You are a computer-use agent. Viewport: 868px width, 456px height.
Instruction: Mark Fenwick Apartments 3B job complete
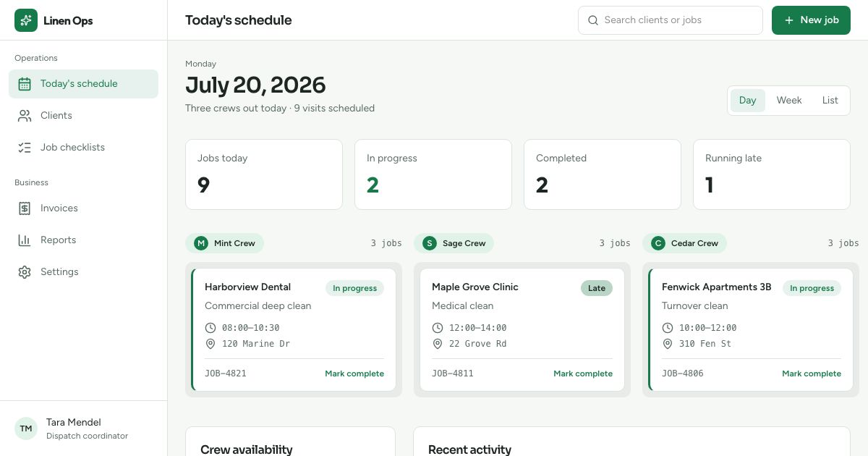point(812,374)
